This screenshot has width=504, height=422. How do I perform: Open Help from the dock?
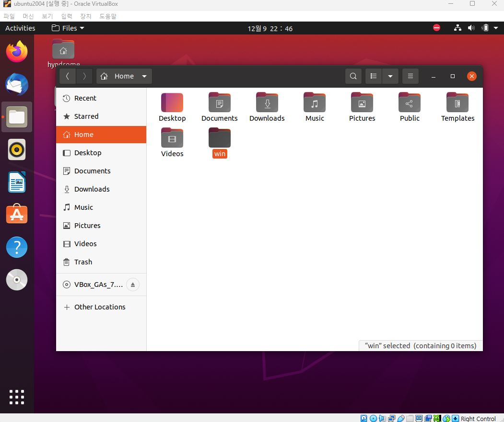[x=17, y=247]
